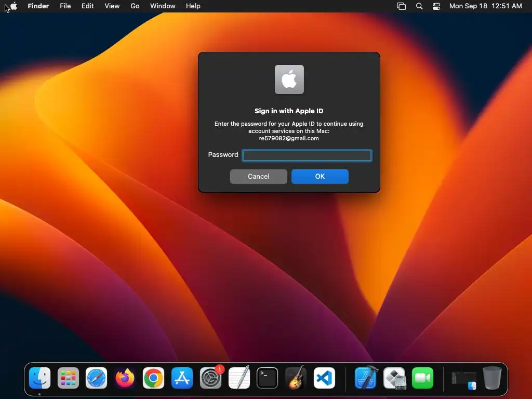Open the Apple menu

pos(14,6)
